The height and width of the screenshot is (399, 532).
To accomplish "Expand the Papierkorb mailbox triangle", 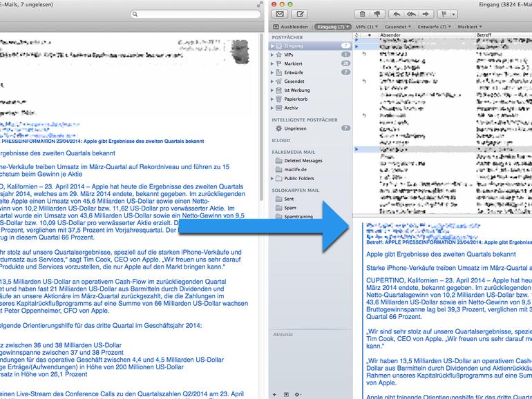I will pyautogui.click(x=272, y=99).
